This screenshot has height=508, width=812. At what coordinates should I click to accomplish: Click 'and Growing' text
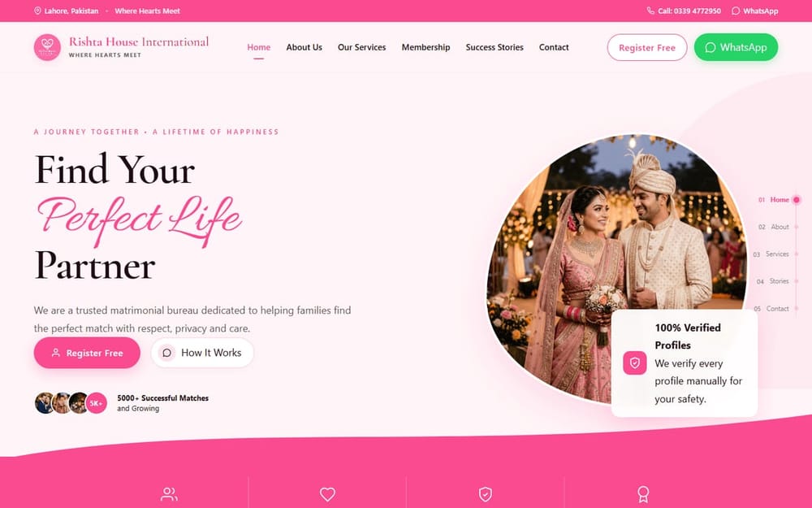pyautogui.click(x=138, y=409)
